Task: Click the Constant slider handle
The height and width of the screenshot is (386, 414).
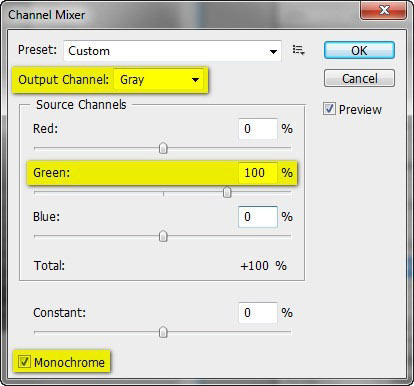Action: coord(163,332)
